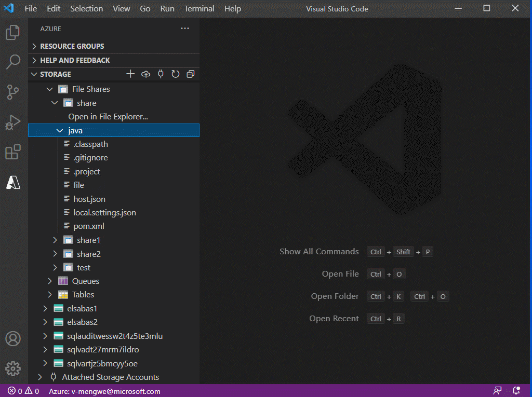Collapse all items in Storage tree
Image resolution: width=532 pixels, height=397 pixels.
click(190, 74)
